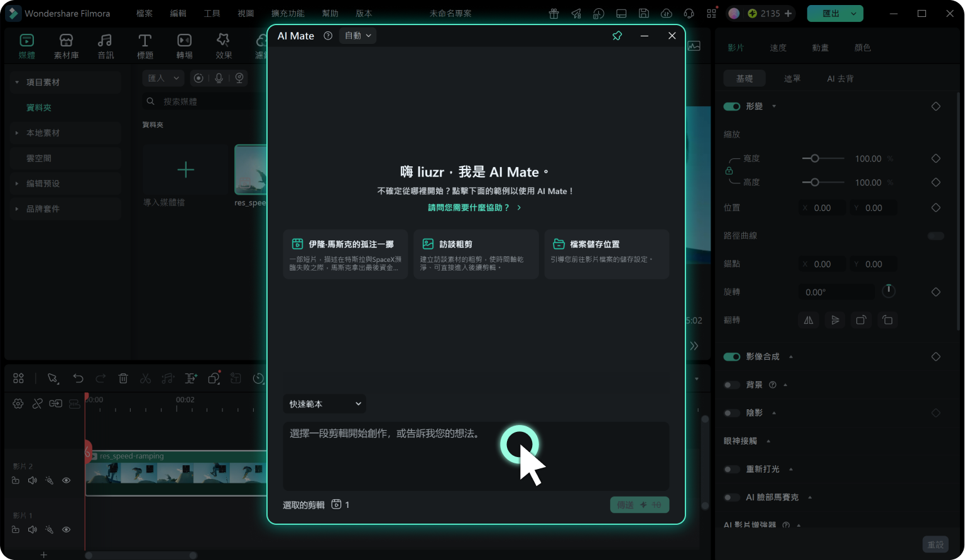Viewport: 965px width, 560px height.
Task: Select the 訪談粗剪 example card
Action: click(x=476, y=254)
